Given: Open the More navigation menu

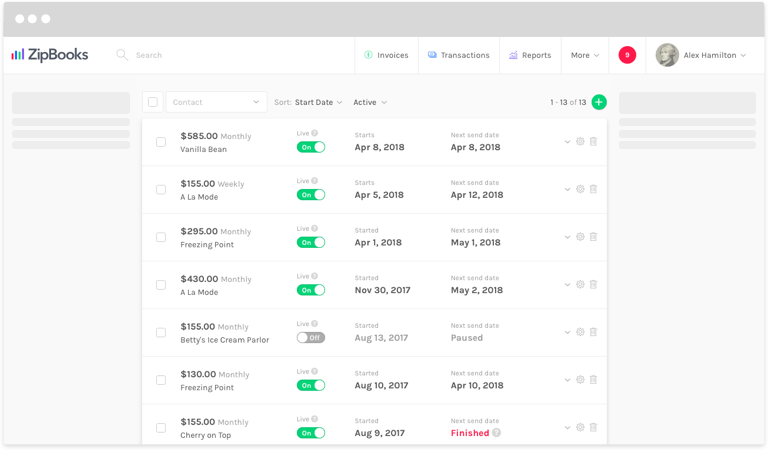Looking at the screenshot, I should (585, 55).
